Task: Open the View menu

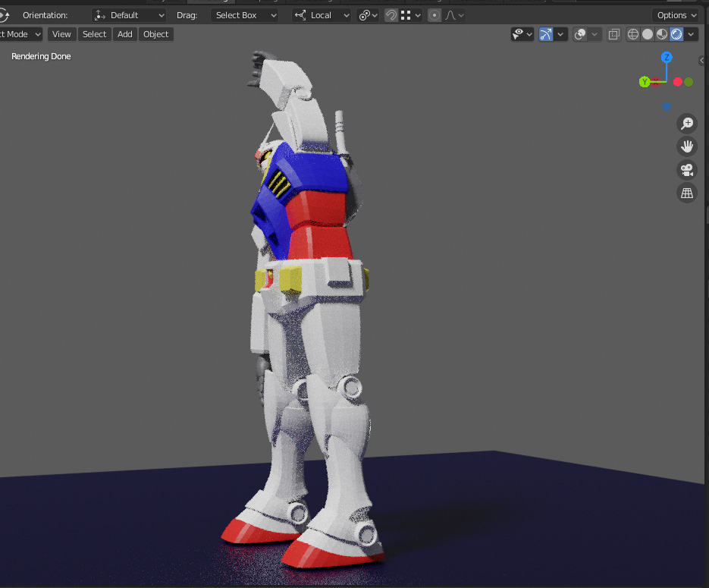Action: tap(61, 34)
